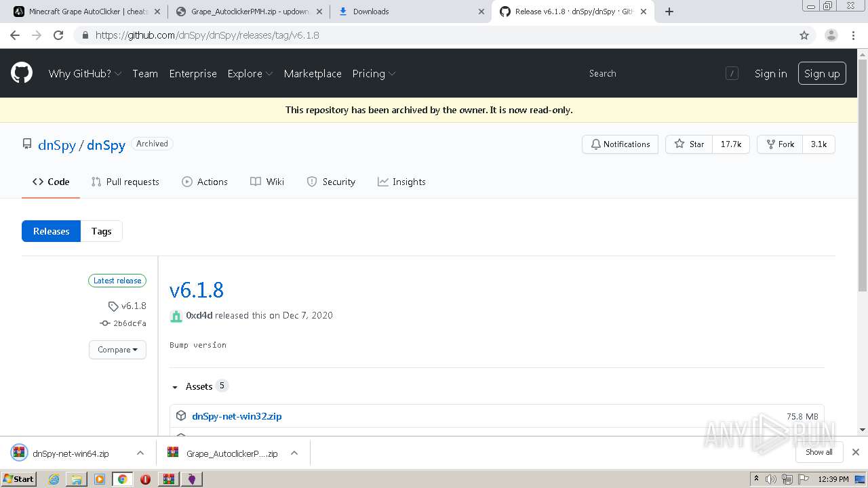The width and height of the screenshot is (868, 488).
Task: Star the dnSpy repository
Action: 689,144
